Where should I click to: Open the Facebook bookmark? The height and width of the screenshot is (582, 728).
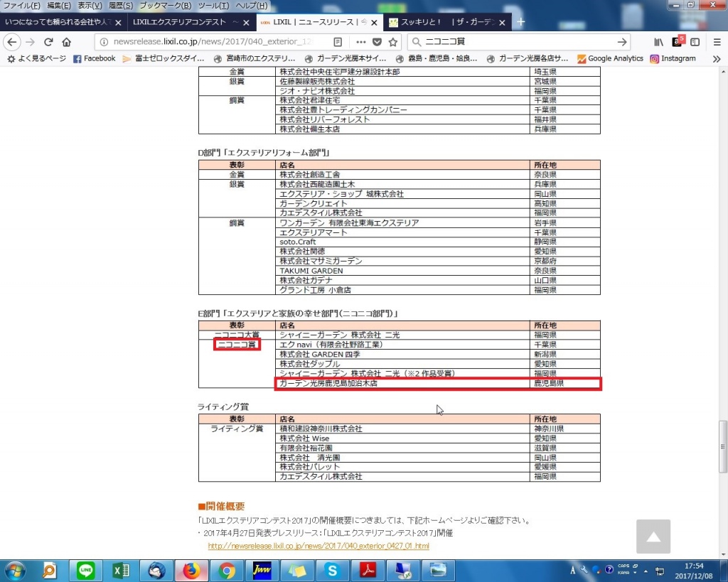click(95, 58)
